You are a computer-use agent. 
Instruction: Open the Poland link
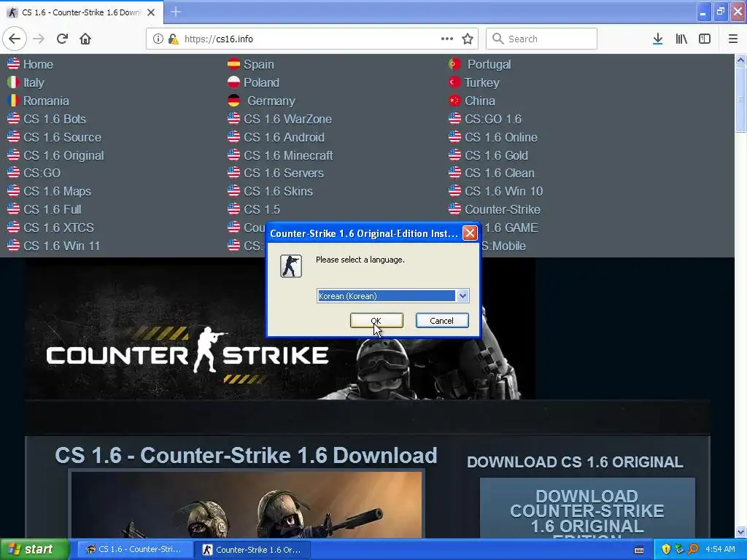(x=262, y=83)
